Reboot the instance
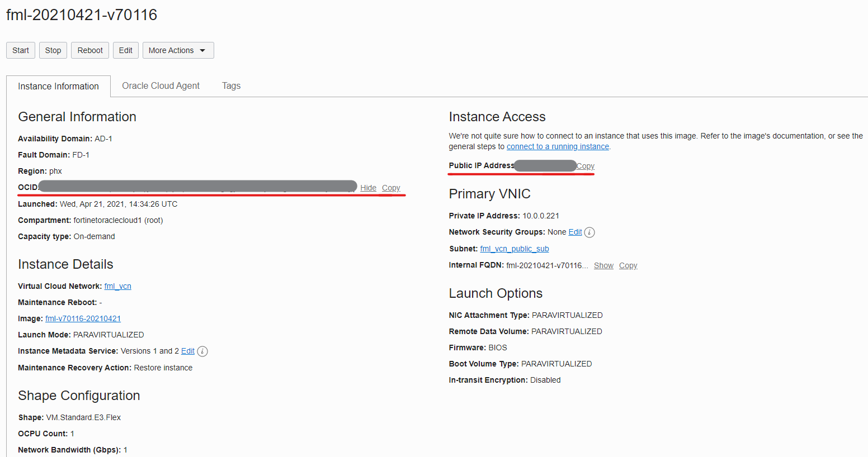The image size is (868, 457). [x=90, y=50]
